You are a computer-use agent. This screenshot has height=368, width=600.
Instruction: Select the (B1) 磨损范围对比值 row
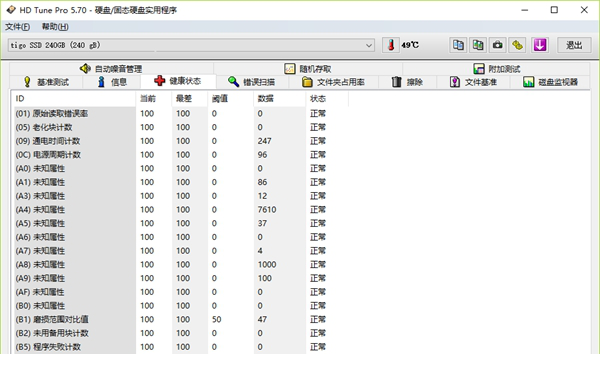[180, 319]
